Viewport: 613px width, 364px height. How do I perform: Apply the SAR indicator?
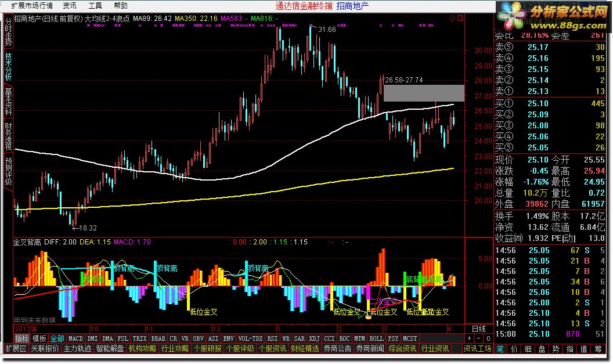[299, 338]
